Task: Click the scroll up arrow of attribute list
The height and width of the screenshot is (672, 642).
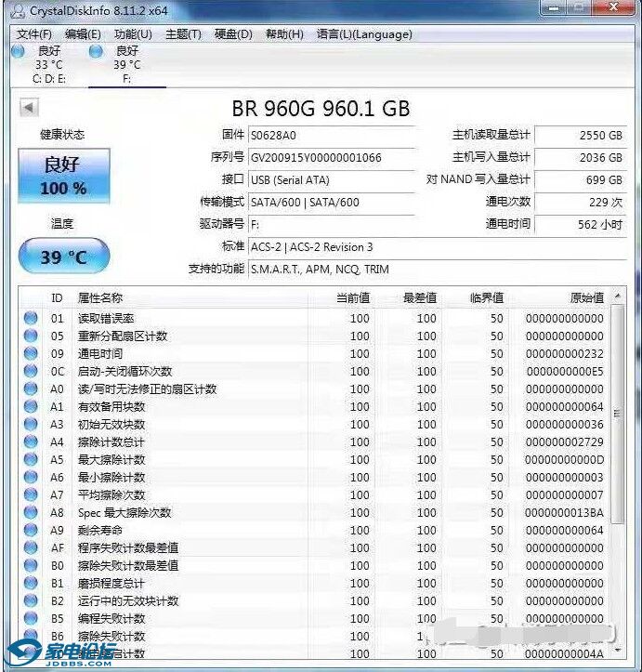Action: tap(618, 296)
